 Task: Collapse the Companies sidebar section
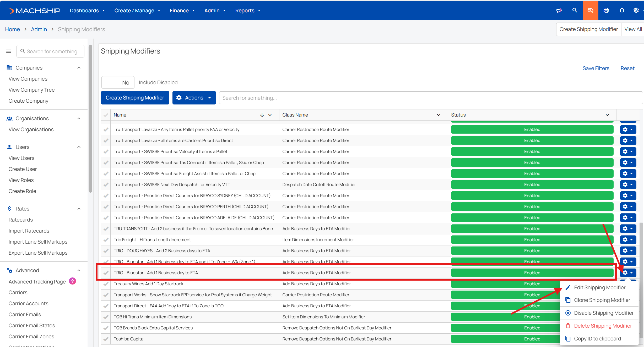coord(79,68)
